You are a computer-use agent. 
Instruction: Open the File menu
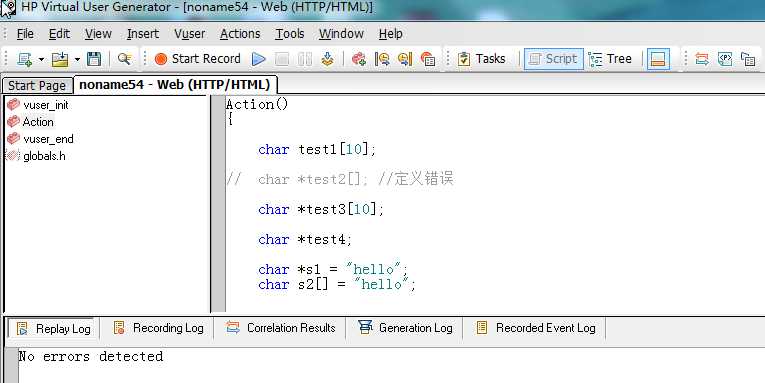click(x=25, y=34)
